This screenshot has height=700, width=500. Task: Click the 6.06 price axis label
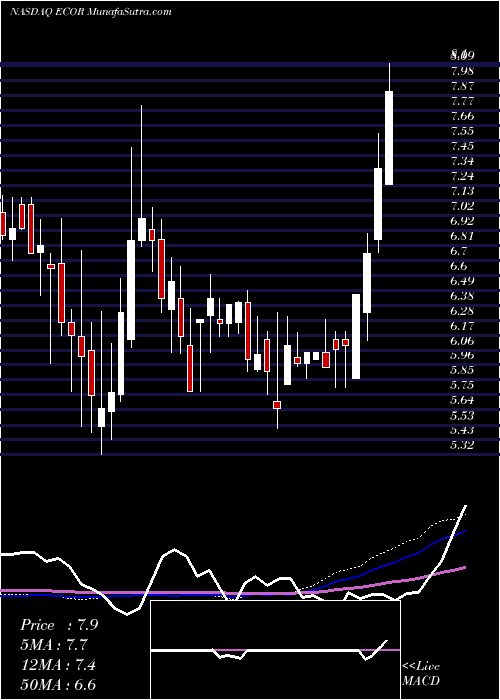tap(462, 341)
